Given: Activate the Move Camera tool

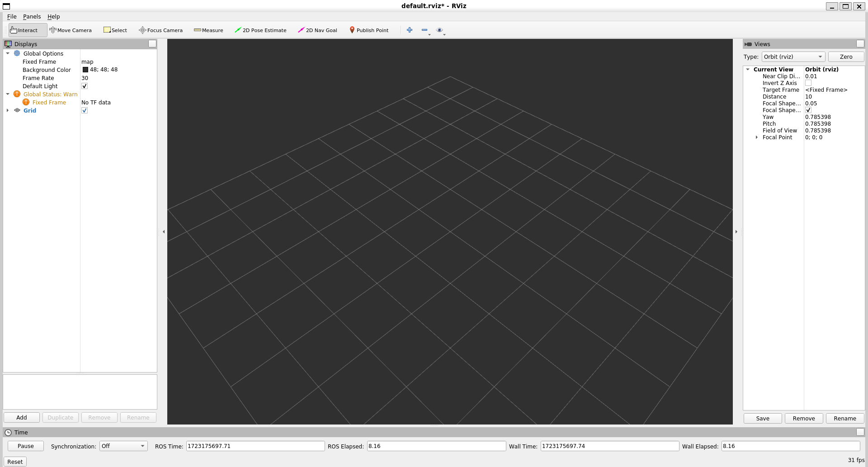Looking at the screenshot, I should click(71, 30).
